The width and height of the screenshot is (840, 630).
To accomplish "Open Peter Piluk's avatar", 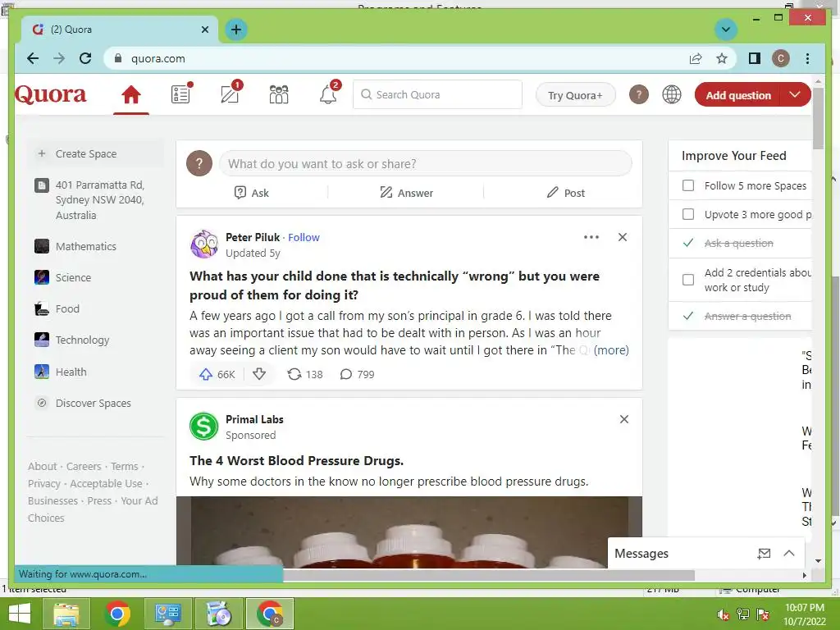I will tap(204, 244).
